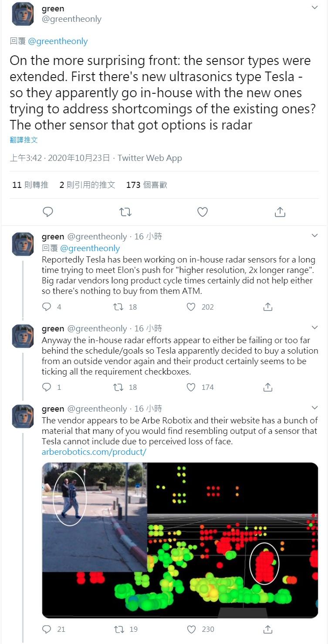Image resolution: width=328 pixels, height=644 pixels.
Task: Open the arberobotics.com/product/ link
Action: point(94,452)
